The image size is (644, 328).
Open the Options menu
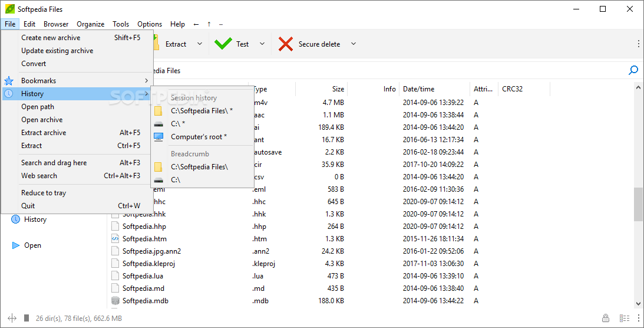click(x=150, y=24)
